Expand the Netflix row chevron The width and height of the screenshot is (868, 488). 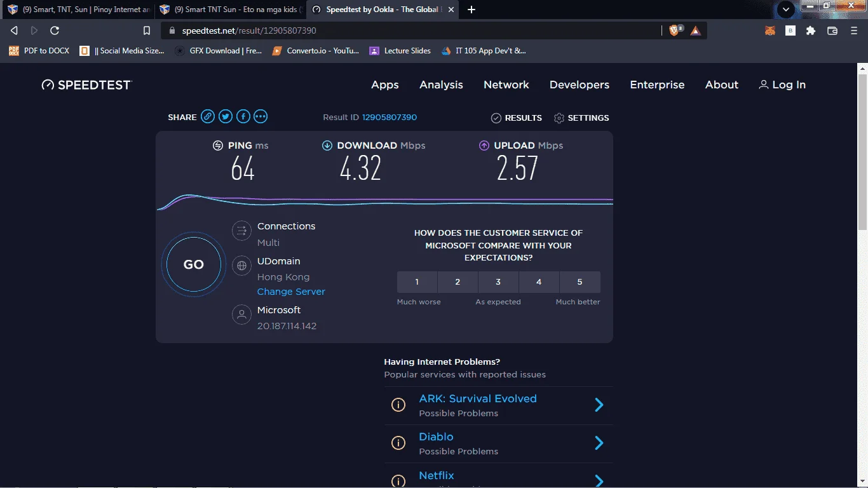(599, 480)
